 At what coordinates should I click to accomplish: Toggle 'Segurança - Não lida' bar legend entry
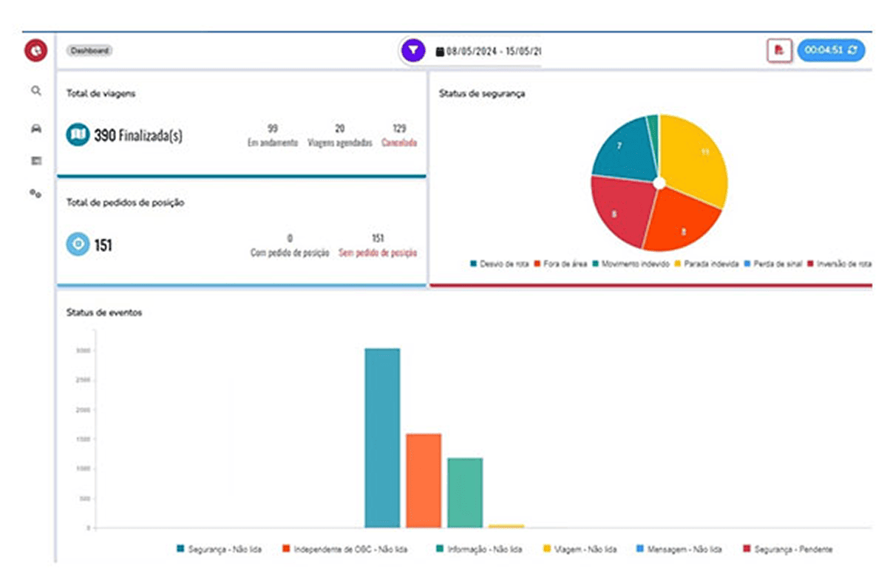pyautogui.click(x=220, y=550)
